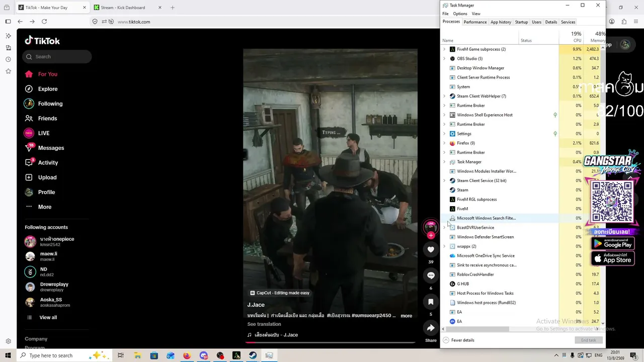The height and width of the screenshot is (362, 644).
Task: Reload the page in Firefox
Action: click(44, 22)
